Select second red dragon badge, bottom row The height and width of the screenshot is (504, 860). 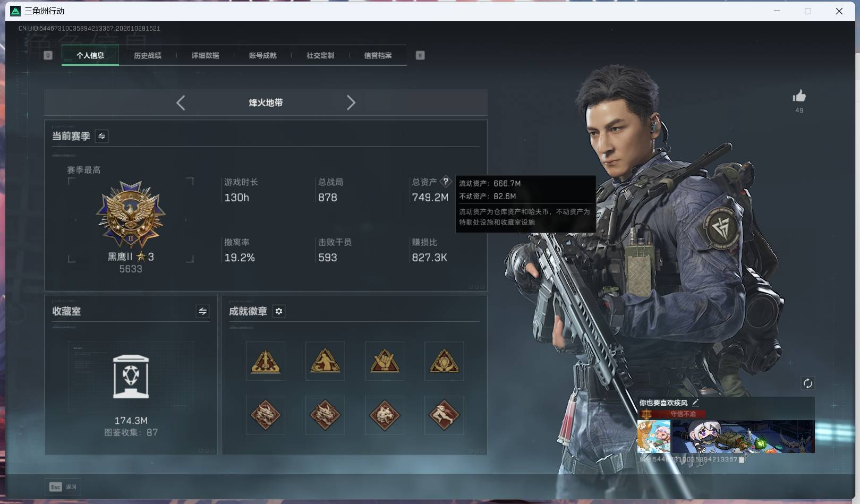[325, 415]
